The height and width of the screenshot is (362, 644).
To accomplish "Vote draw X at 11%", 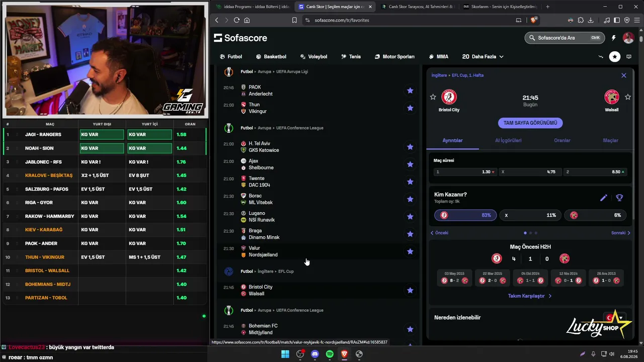I will point(530,215).
